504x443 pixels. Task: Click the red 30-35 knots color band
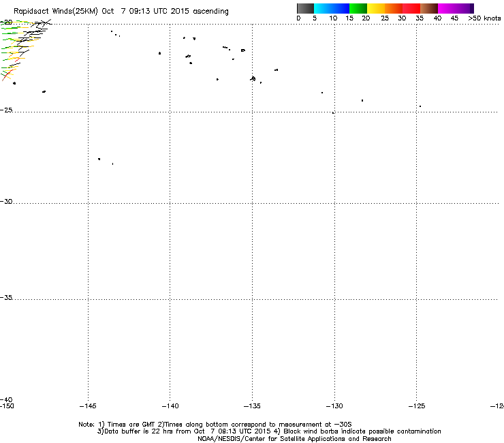pos(411,8)
